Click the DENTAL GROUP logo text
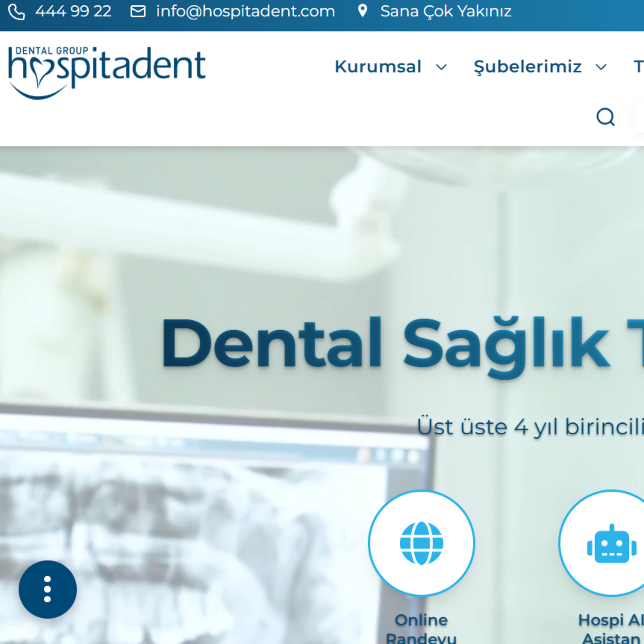The width and height of the screenshot is (644, 644). [52, 51]
